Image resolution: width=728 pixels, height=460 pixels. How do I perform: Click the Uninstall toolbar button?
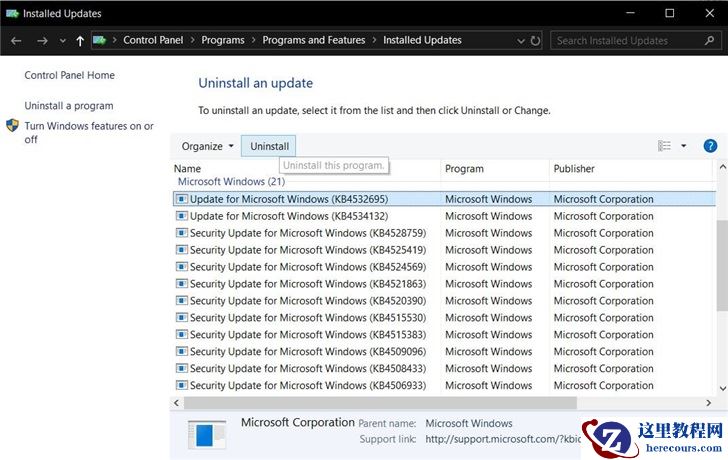point(269,146)
